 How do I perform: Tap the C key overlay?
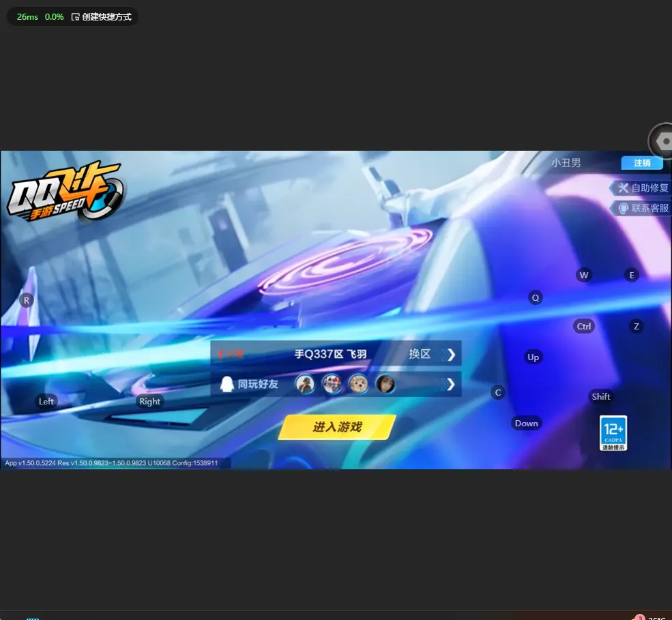pyautogui.click(x=498, y=392)
